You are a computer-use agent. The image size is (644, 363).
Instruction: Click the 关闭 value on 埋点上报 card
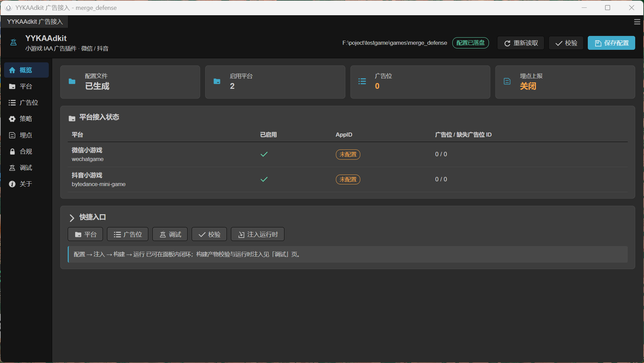[x=528, y=86]
